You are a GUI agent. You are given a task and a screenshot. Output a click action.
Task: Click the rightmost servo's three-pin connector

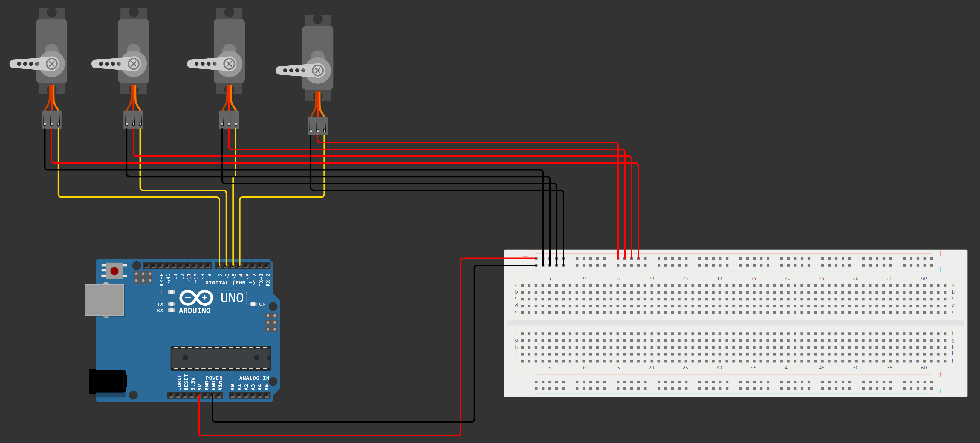[x=317, y=126]
